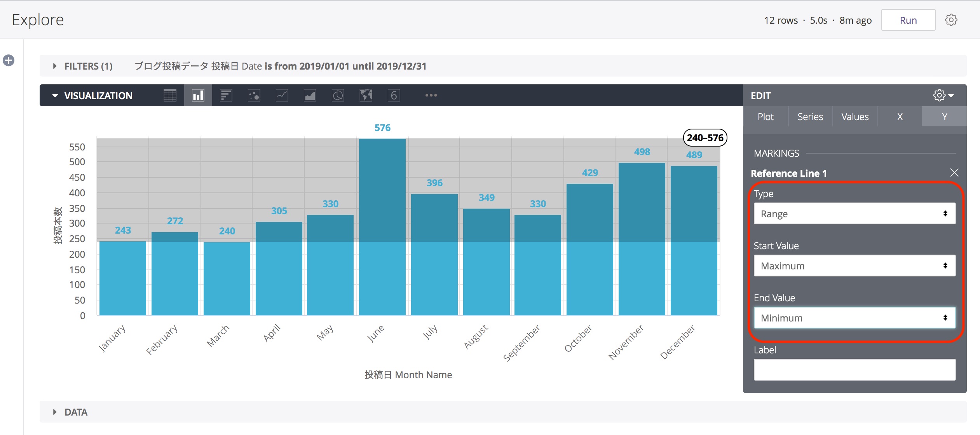Switch to the horizontal bar chart visualization
This screenshot has width=980, height=435.
(x=226, y=95)
